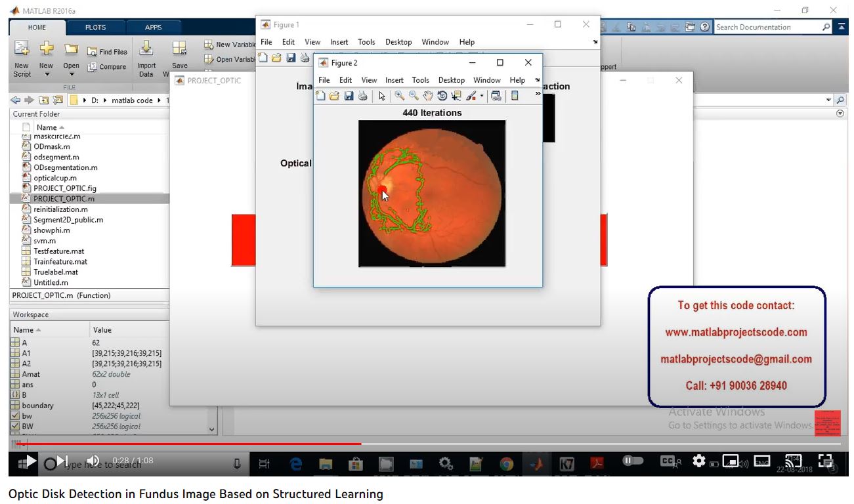Click the Compare button in the ribbon

(x=106, y=66)
